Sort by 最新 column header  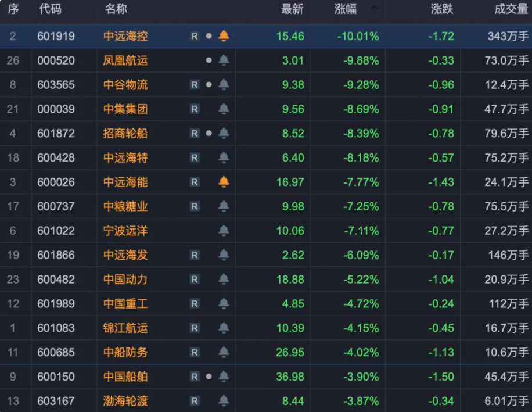pyautogui.click(x=292, y=9)
